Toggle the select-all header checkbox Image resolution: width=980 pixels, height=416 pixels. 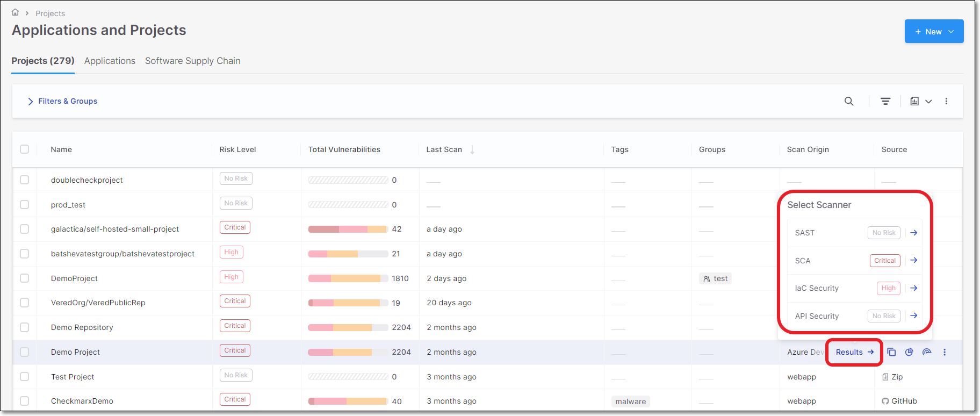(x=25, y=149)
